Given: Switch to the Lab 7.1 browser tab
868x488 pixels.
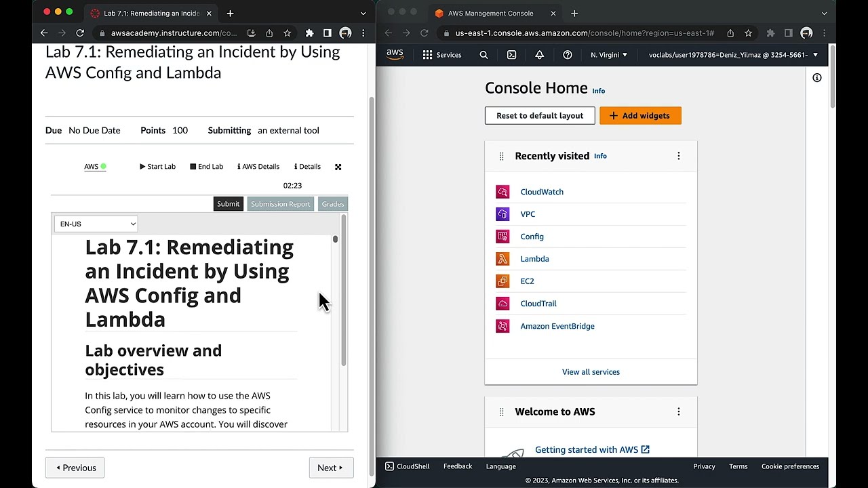Looking at the screenshot, I should (x=151, y=13).
